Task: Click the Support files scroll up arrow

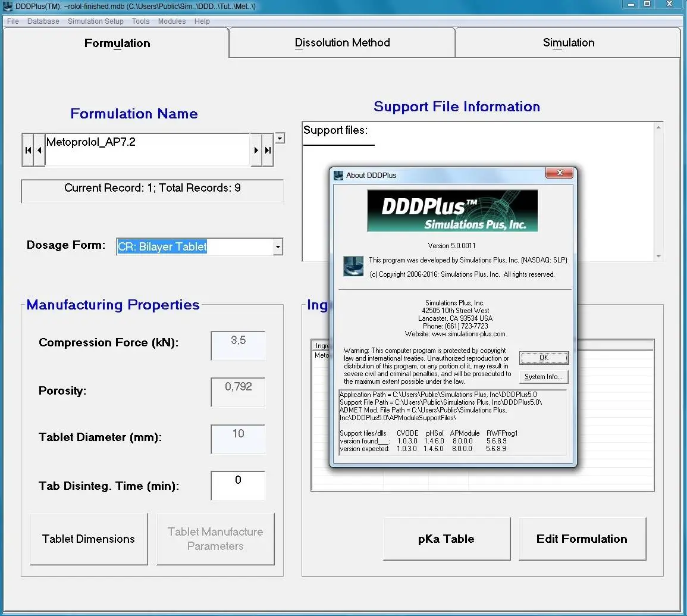Action: 658,127
